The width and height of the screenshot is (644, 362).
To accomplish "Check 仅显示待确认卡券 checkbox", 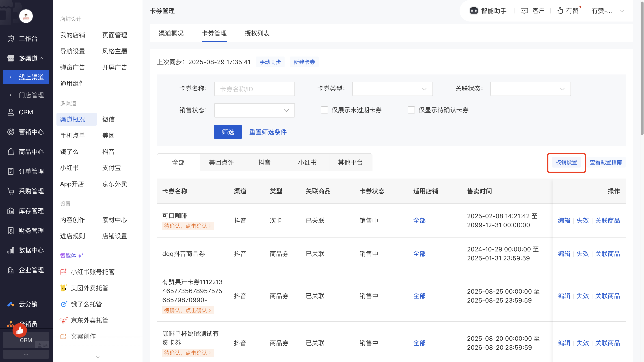I will 411,110.
